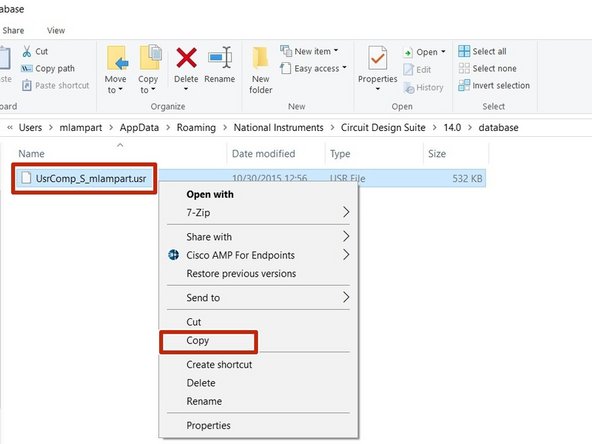Sort by the Name column header

point(32,154)
